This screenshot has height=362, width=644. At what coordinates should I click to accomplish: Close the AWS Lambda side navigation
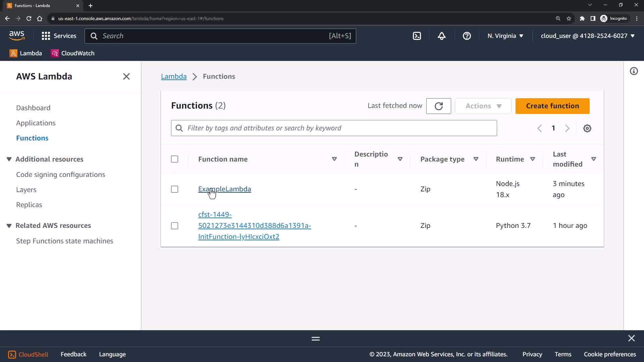click(126, 76)
